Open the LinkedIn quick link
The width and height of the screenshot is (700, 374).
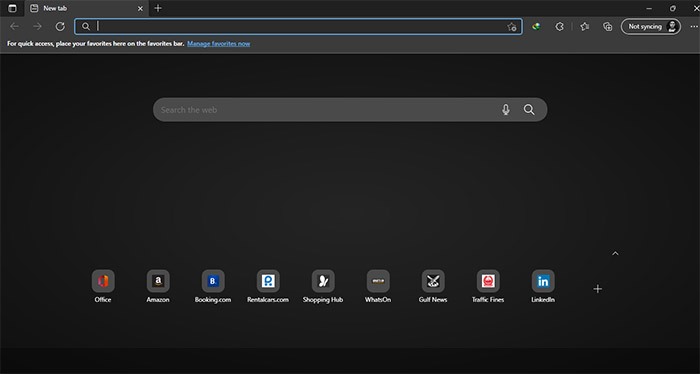pyautogui.click(x=543, y=287)
